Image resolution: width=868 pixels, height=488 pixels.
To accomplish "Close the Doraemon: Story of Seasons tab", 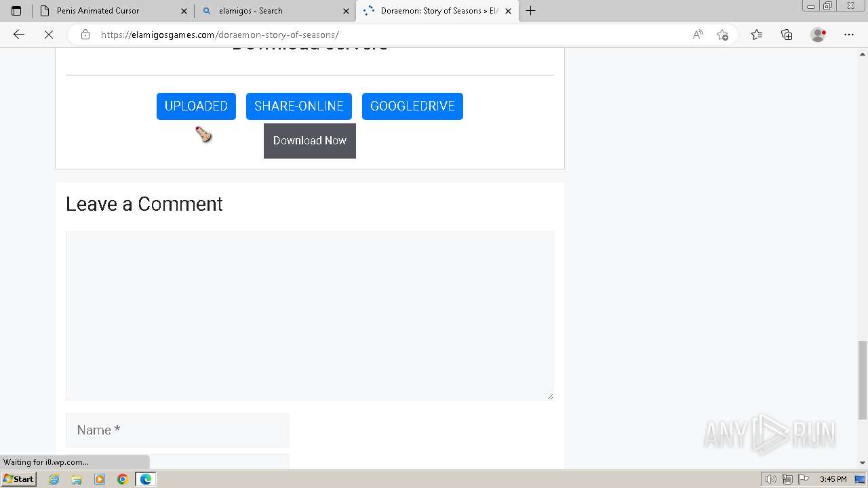I will [x=508, y=11].
